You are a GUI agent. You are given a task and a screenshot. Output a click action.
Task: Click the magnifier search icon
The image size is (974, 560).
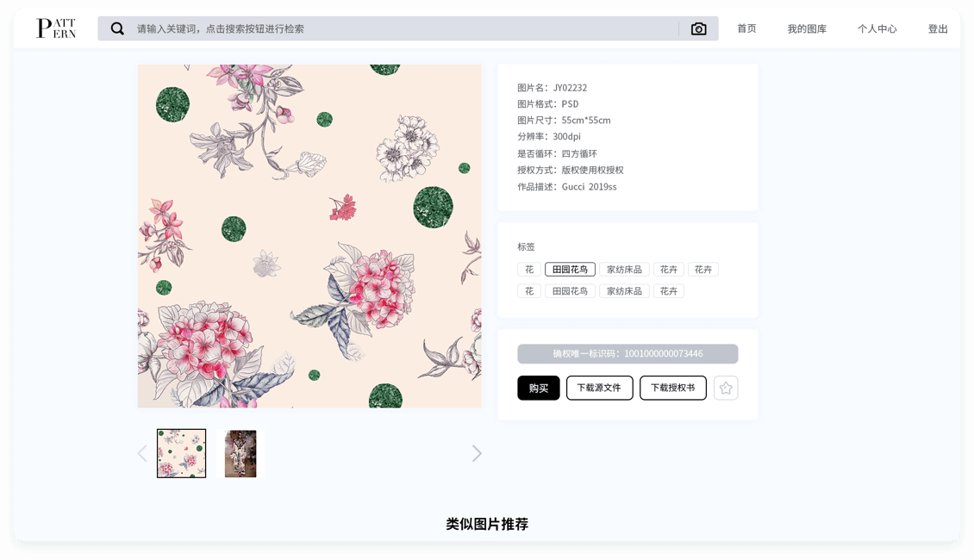click(117, 28)
